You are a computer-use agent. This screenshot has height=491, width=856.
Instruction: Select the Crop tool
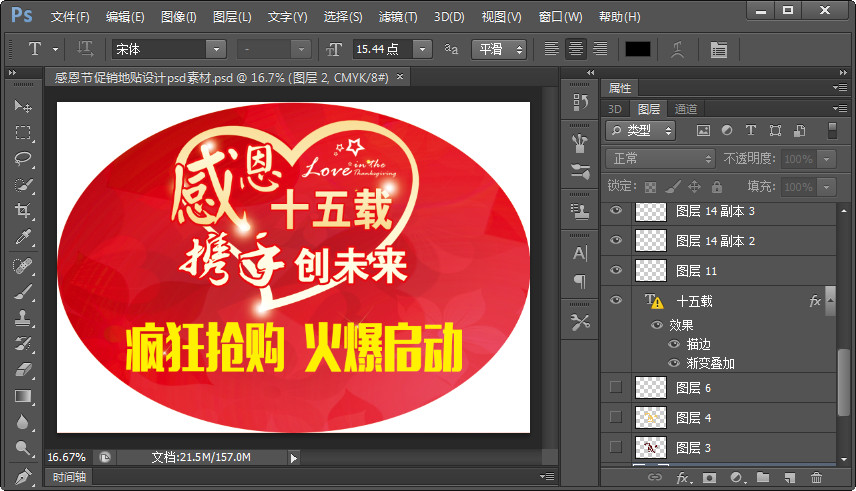(x=23, y=211)
